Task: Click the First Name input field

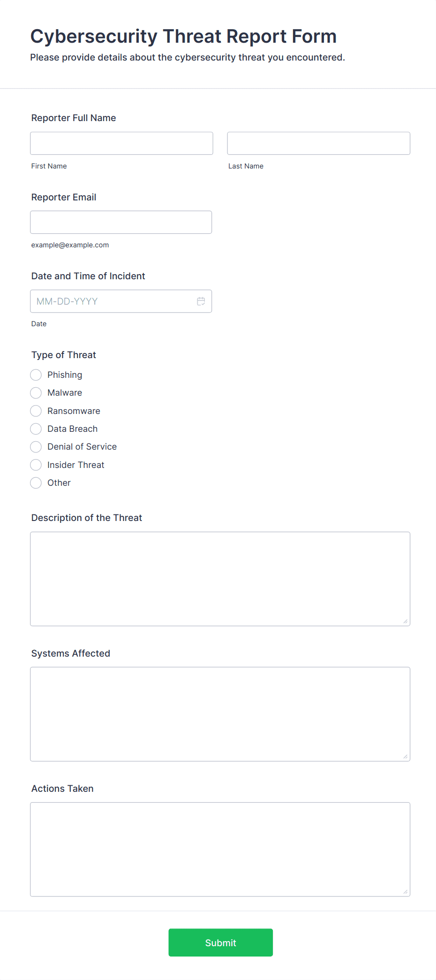Action: click(121, 143)
